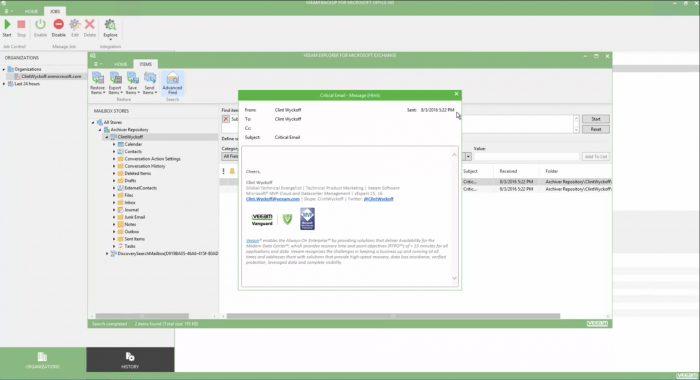Select the Junk Email folder
The width and height of the screenshot is (700, 380).
pos(134,217)
